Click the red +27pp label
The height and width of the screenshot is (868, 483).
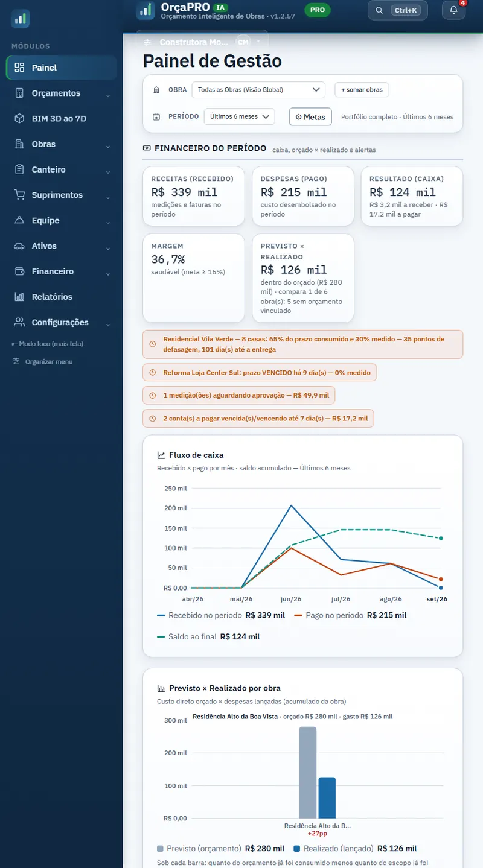click(317, 833)
